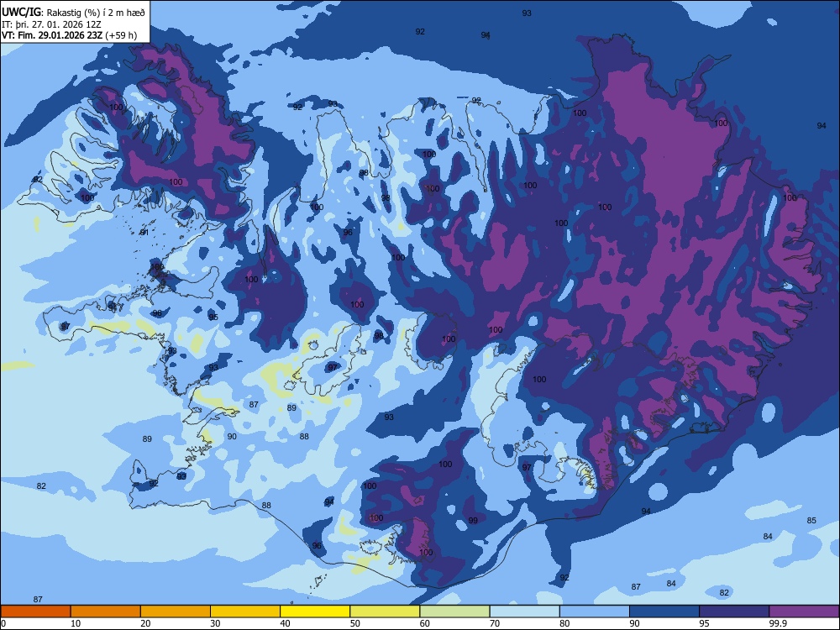This screenshot has height=630, width=840.
Task: Click the indigo 95–99.9 legend swatch
Action: 734,612
